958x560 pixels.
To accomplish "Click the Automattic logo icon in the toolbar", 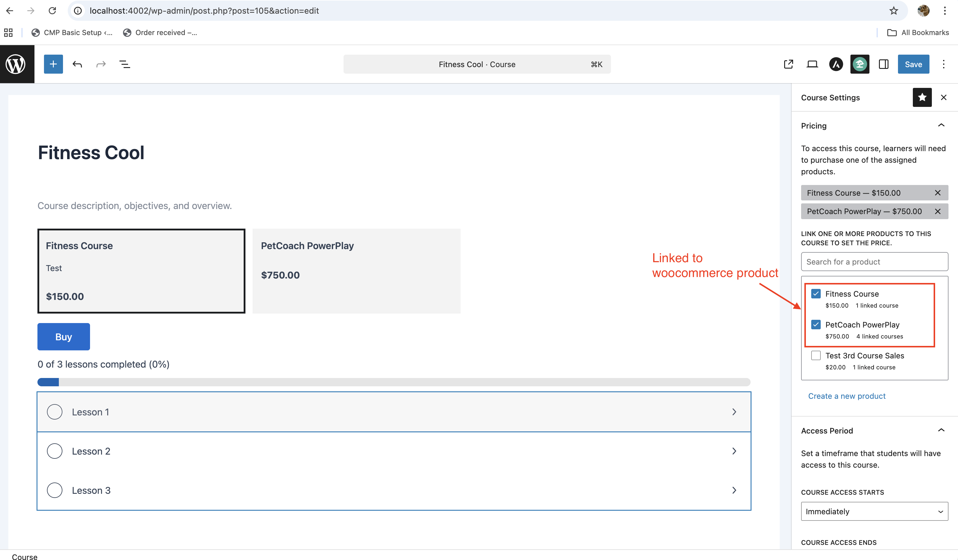I will click(836, 64).
